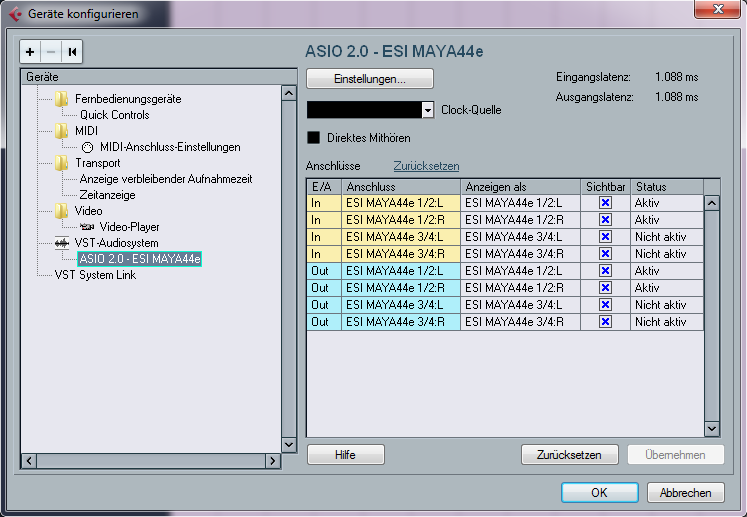Image resolution: width=747 pixels, height=517 pixels.
Task: Click Anzeigen als cell for In 3/4:R
Action: 520,254
